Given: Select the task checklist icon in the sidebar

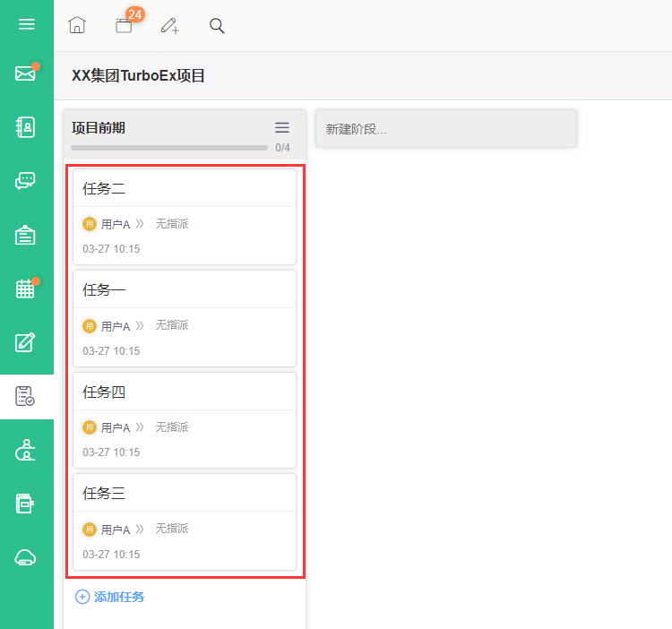Looking at the screenshot, I should pos(25,396).
